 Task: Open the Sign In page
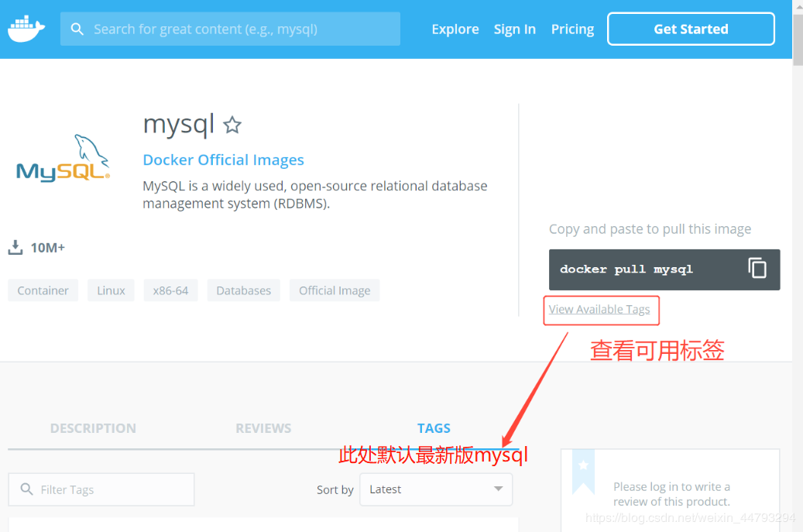pos(515,29)
